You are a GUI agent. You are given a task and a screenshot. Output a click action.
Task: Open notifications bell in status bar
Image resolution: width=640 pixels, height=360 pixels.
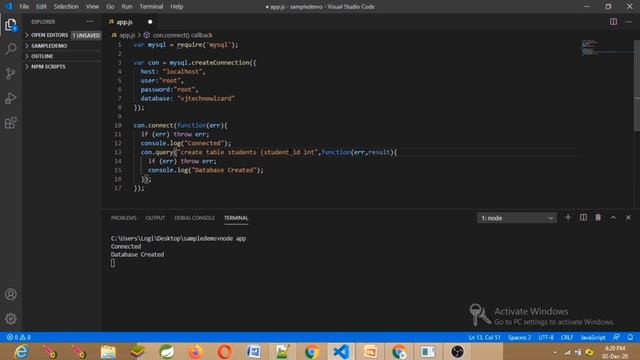pyautogui.click(x=630, y=337)
